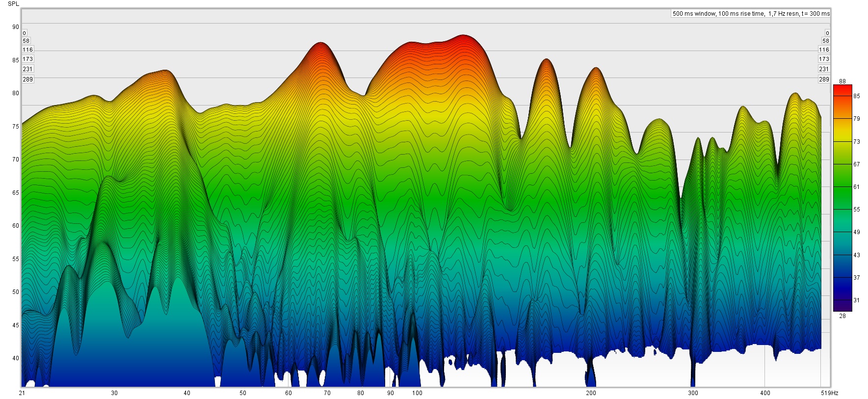Screen dimensions: 868x399
Task: Click the 519Hz end frequency label
Action: tap(830, 393)
